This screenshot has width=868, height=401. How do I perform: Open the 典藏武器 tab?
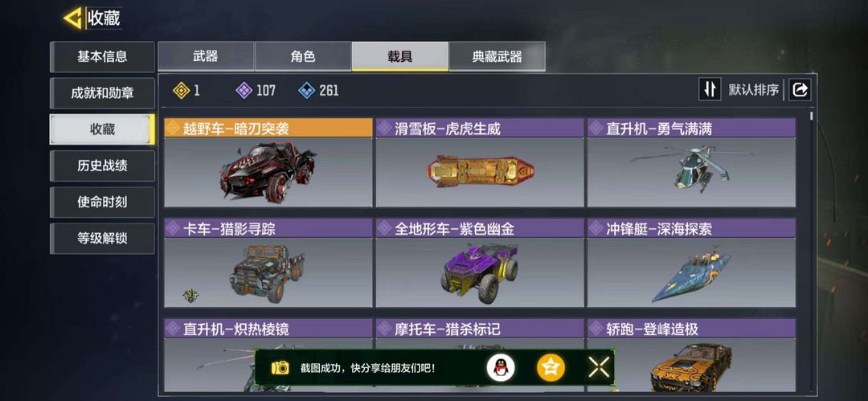(x=497, y=56)
